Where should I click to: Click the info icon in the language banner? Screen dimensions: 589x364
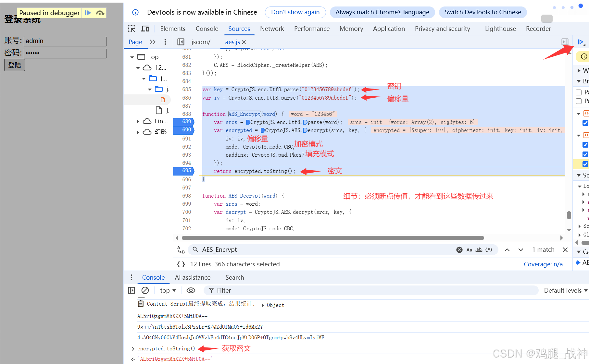click(x=135, y=12)
